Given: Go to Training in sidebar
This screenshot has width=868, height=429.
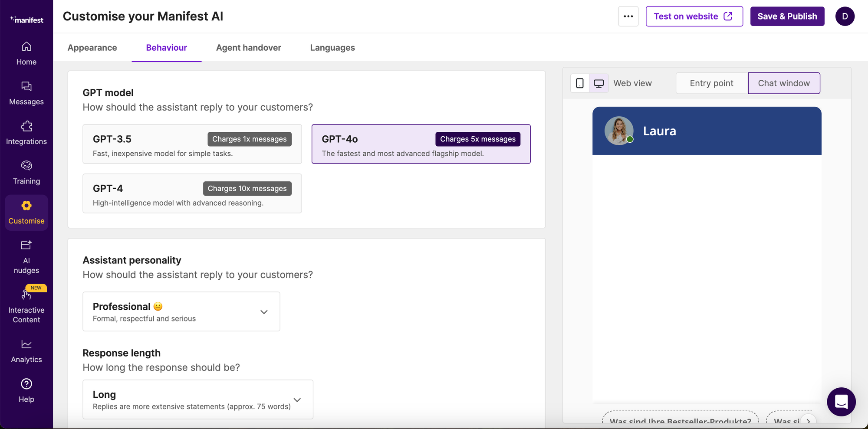Looking at the screenshot, I should (x=26, y=173).
